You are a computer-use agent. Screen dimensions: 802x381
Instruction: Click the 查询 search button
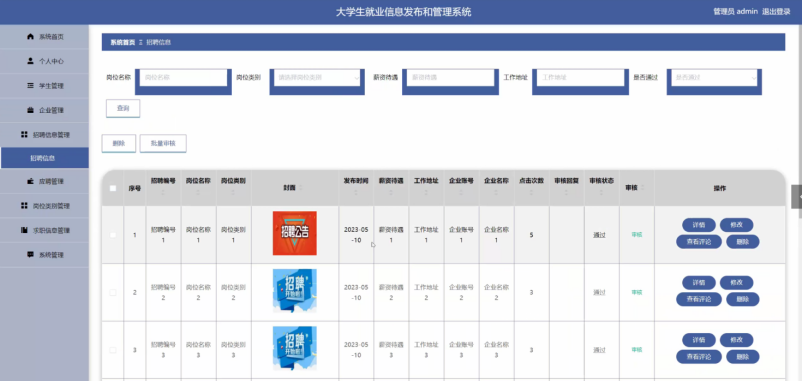123,108
